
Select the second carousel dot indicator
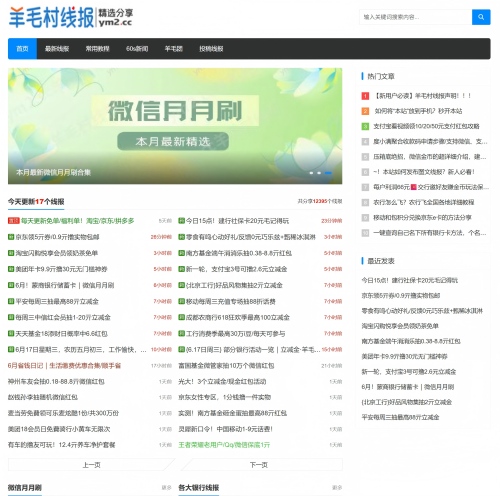tap(319, 173)
